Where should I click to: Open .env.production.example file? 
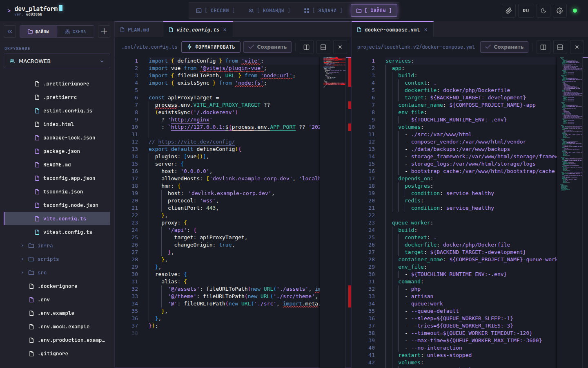pos(57,340)
